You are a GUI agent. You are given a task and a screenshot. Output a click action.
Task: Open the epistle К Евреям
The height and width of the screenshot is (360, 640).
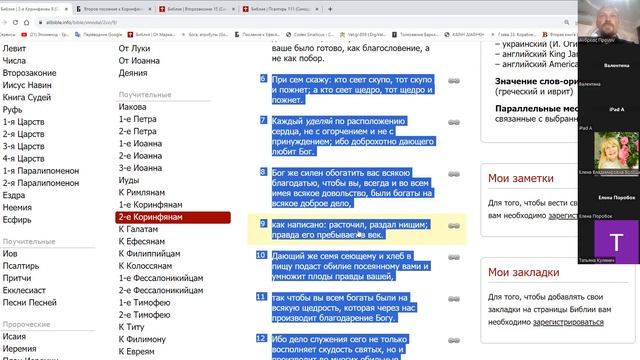(136, 351)
